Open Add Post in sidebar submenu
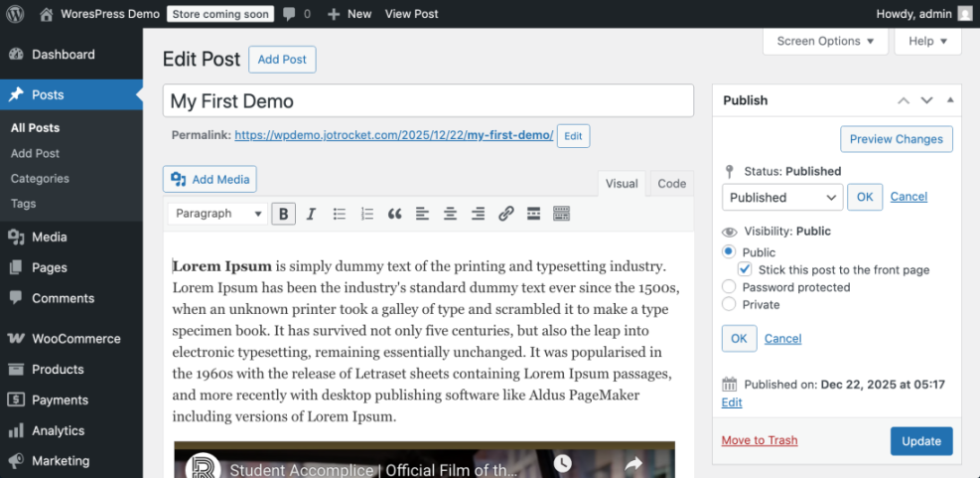 coord(35,153)
